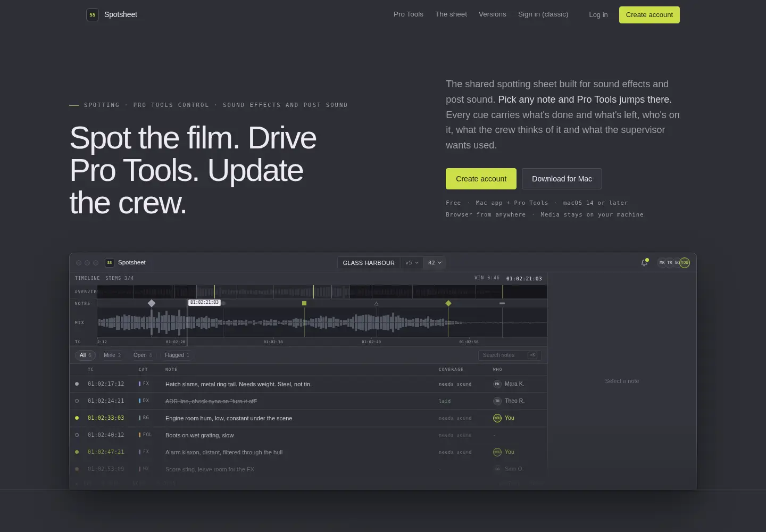
Task: Toggle status circle for Boots on wet grating note
Action: [77, 435]
